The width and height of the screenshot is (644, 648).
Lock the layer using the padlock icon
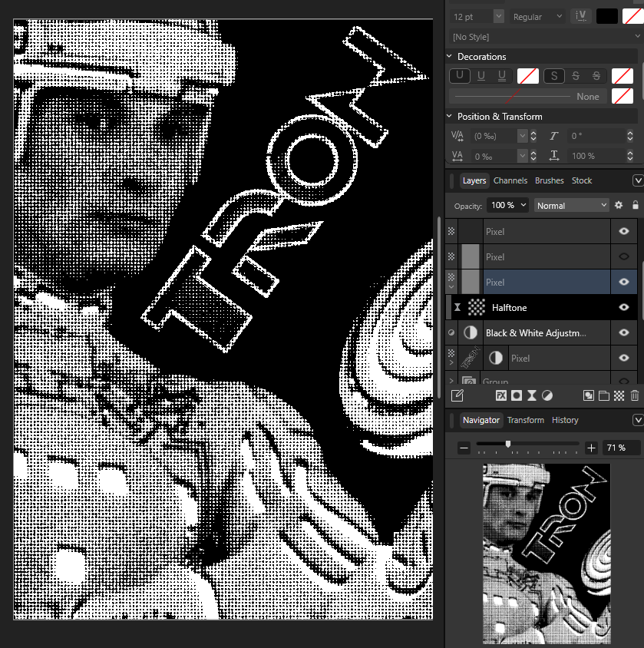(x=636, y=205)
